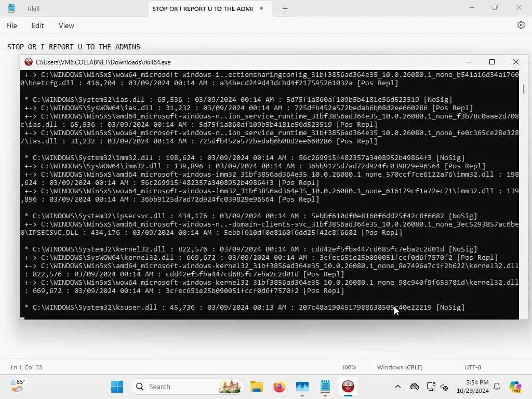Screen dimensions: 532x399
Task: Switch to rkill taskbar icon
Action: tap(348, 387)
